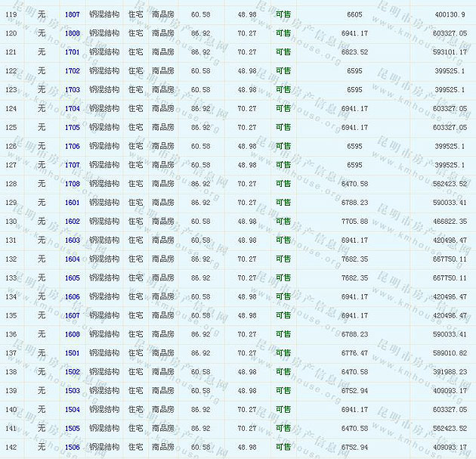
Task: Select room 1506 in the last row
Action: [73, 447]
